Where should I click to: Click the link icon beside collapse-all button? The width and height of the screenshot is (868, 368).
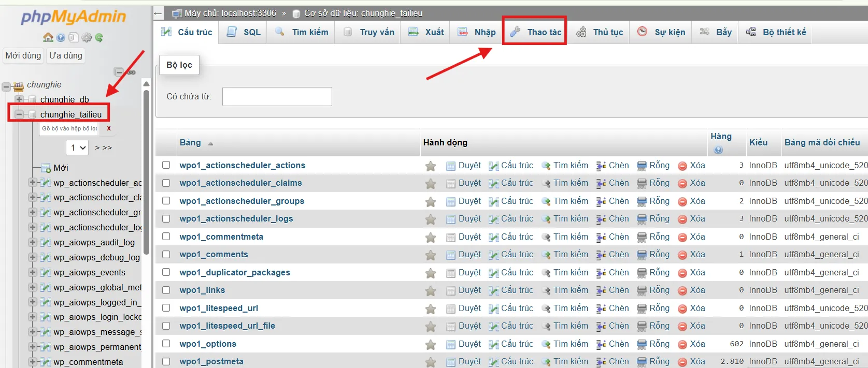132,72
